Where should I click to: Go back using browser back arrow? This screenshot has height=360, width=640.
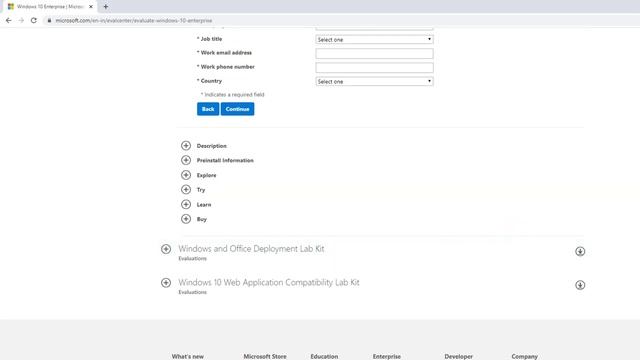9,20
